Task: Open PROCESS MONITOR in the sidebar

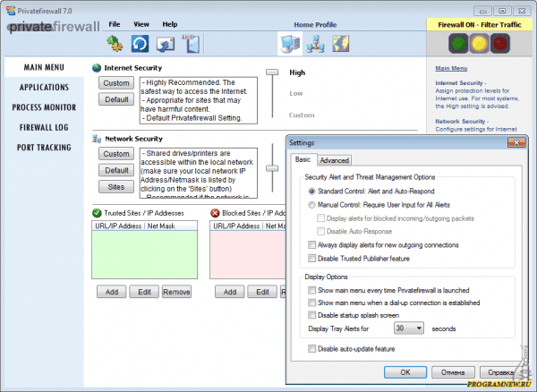Action: coord(44,107)
